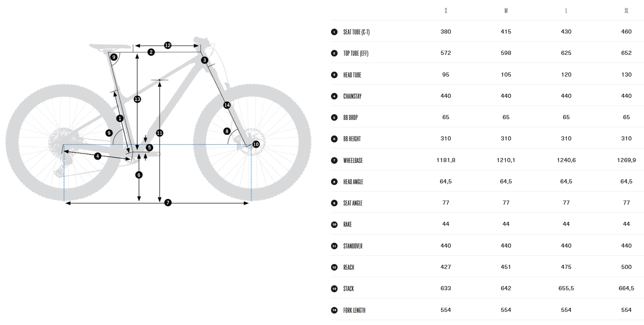
Task: Click marker 7 on the wheelbase arrow in the diagram
Action: coord(168,203)
